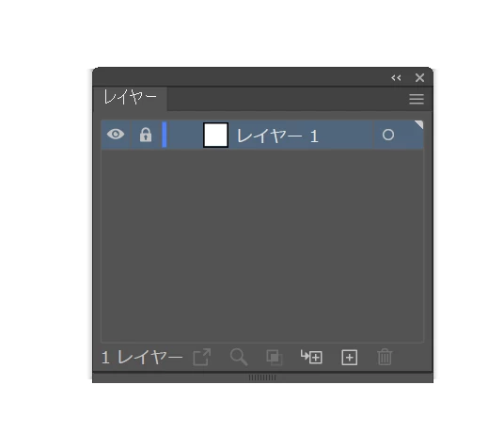The height and width of the screenshot is (433, 504).
Task: Click the Make/Release Clipping Mask icon
Action: click(275, 358)
